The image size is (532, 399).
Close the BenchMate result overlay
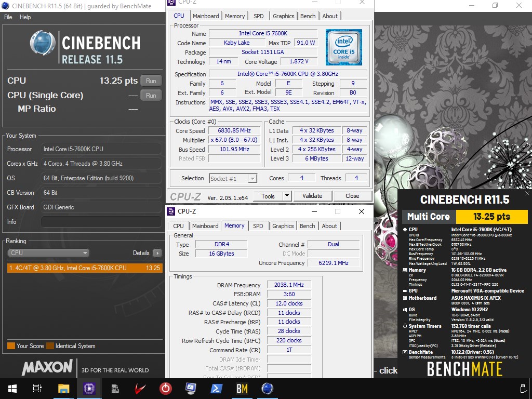(x=527, y=193)
